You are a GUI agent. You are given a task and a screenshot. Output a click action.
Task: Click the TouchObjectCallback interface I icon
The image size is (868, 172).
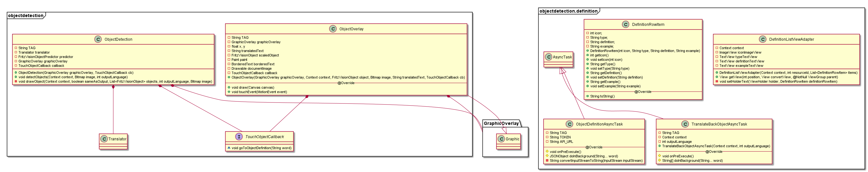pos(239,137)
